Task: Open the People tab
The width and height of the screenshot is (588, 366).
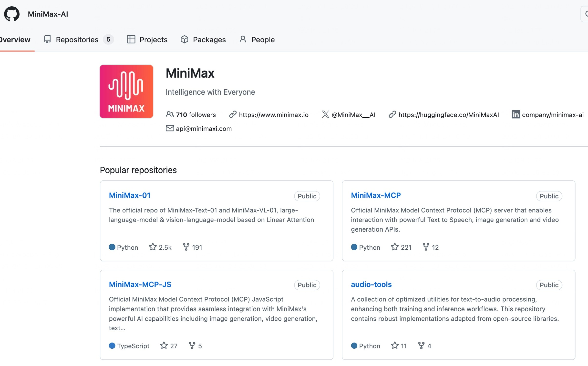Action: (257, 40)
